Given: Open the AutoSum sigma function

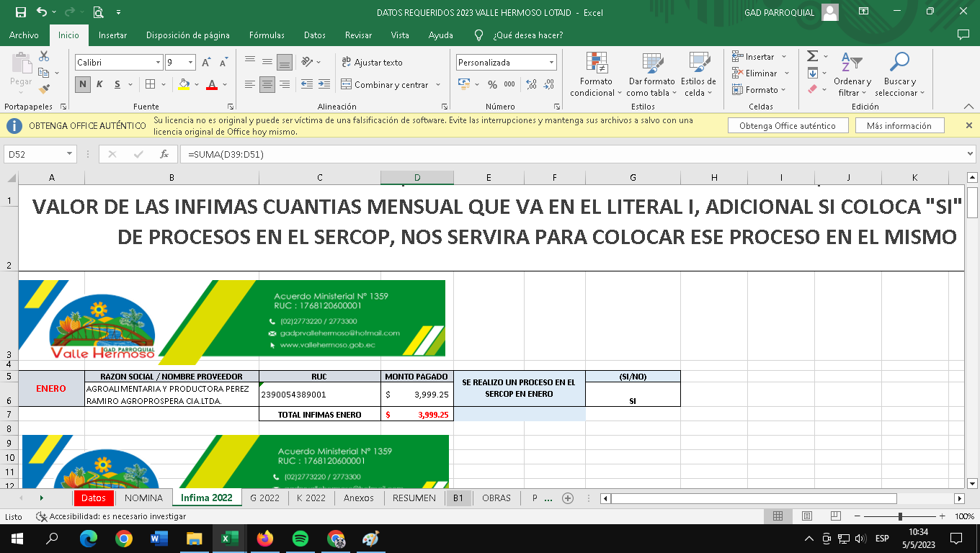Looking at the screenshot, I should tap(812, 56).
